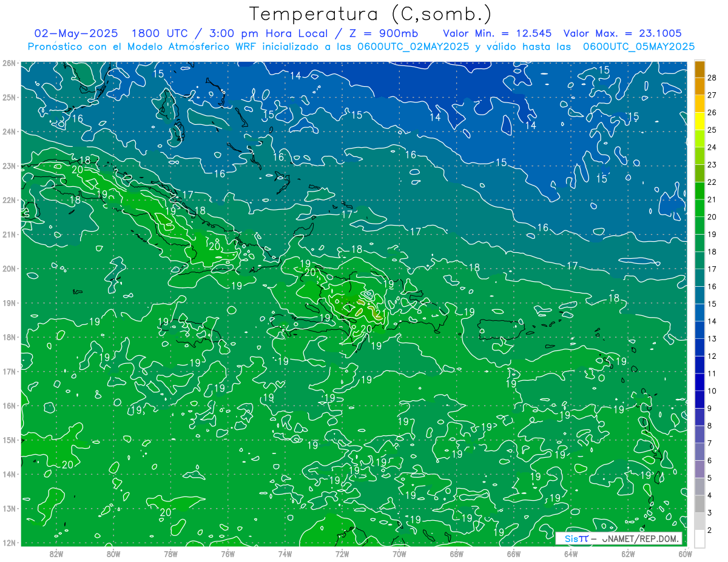Click the 60W longitude axis label
Viewport: 728px width, 562px height.
point(686,554)
